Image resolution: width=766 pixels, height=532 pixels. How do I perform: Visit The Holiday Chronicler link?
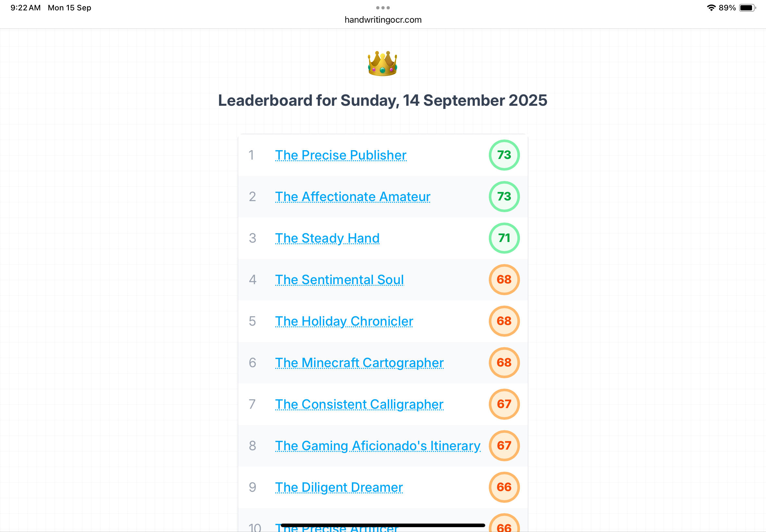344,321
